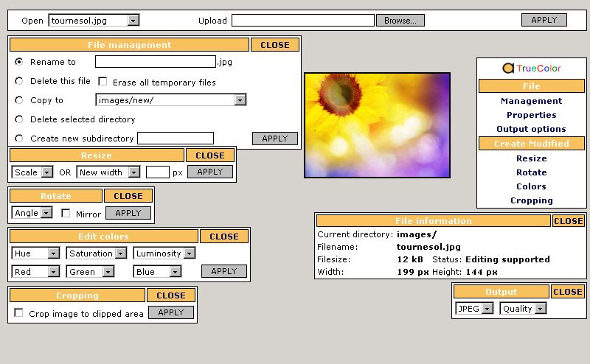Enable Erase all temporary files checkbox
The width and height of the screenshot is (590, 364).
tap(103, 82)
